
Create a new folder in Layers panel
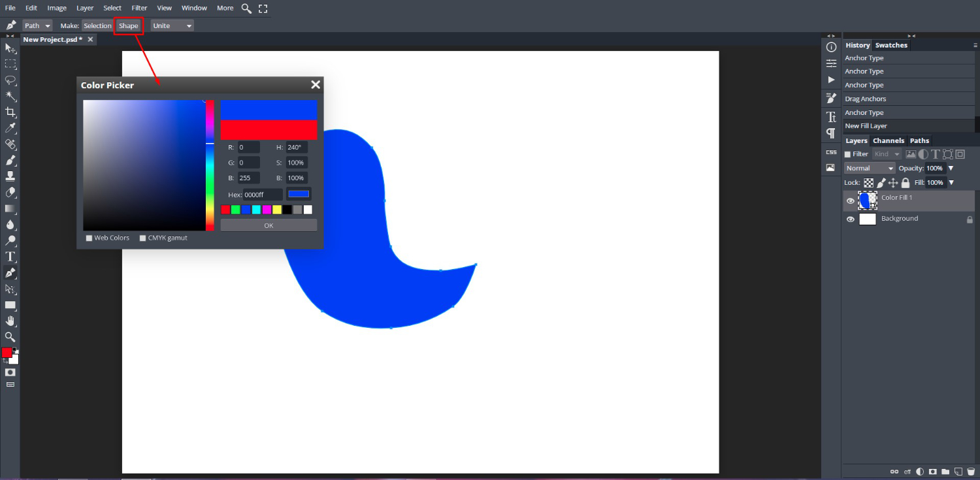pos(945,471)
